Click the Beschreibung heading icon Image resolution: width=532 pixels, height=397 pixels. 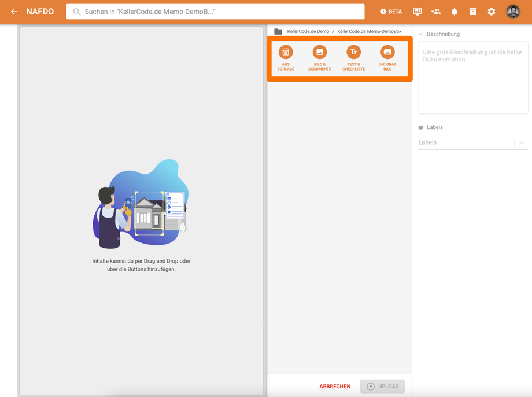421,34
